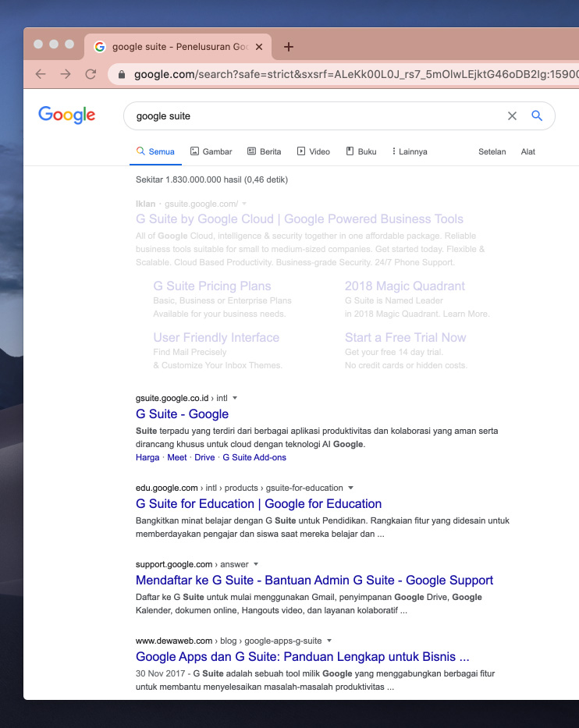Screen dimensions: 579x728
Task: Open the Harga sitelink
Action: (x=147, y=457)
